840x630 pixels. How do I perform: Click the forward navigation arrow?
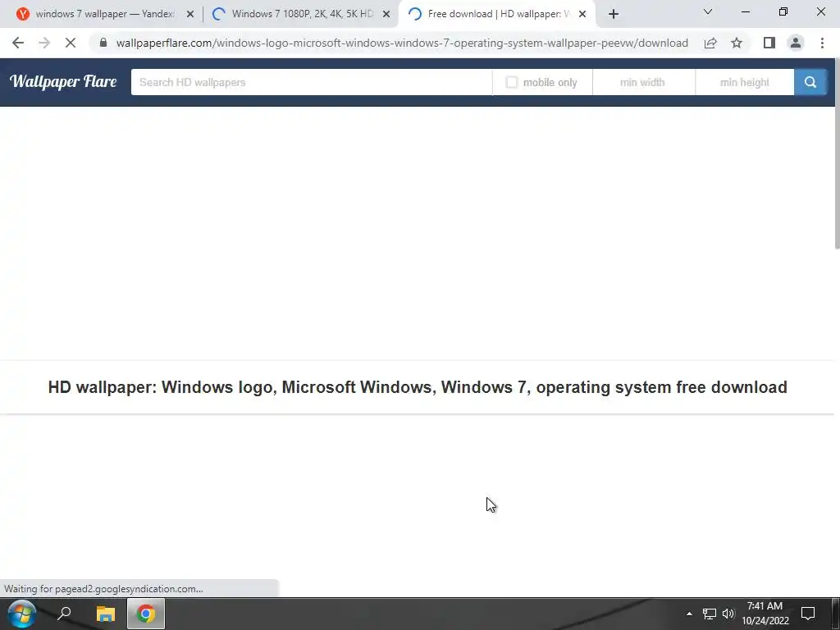click(x=44, y=43)
